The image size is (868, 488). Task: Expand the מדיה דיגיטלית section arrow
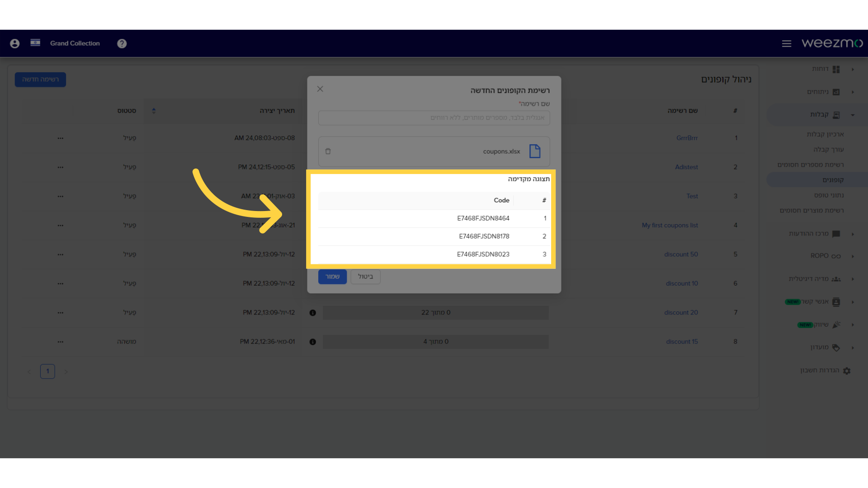pyautogui.click(x=853, y=279)
